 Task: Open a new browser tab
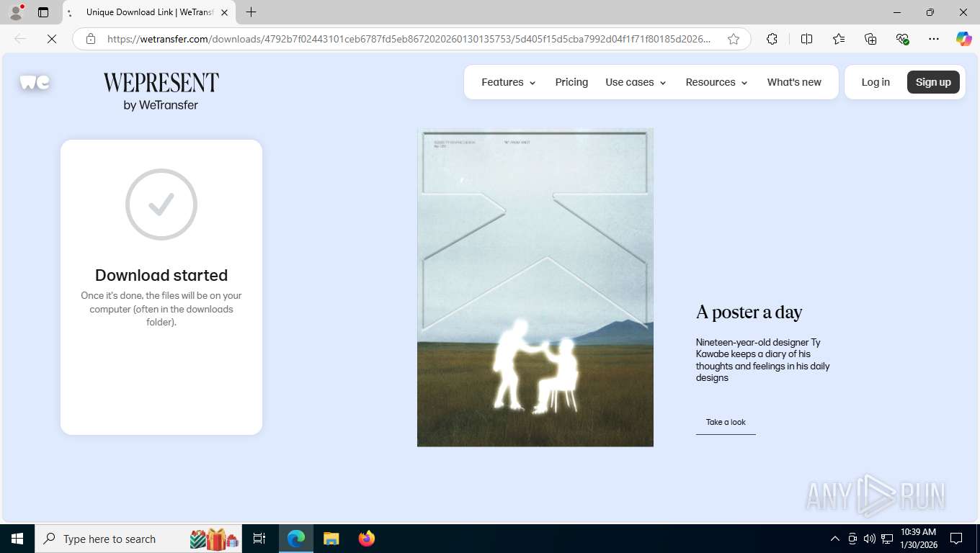(x=251, y=12)
